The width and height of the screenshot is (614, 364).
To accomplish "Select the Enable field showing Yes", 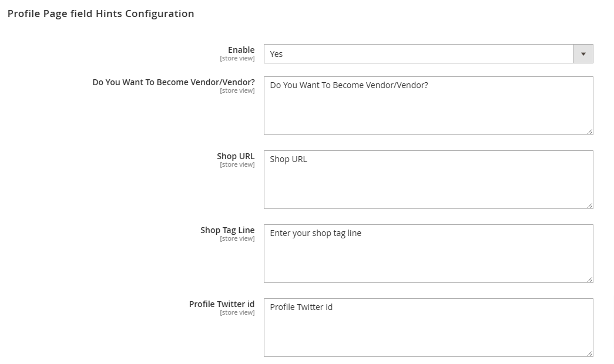I will point(428,53).
